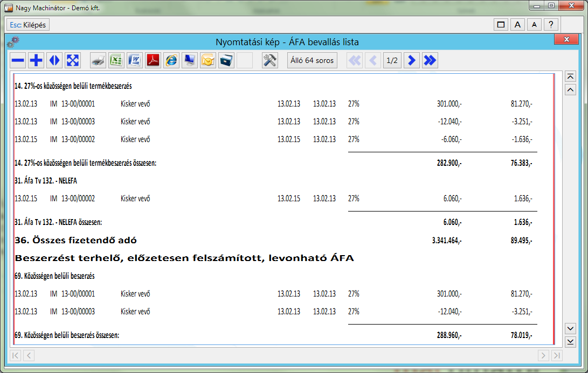Export the list to Word
Screen dimensions: 588x373
pos(135,60)
